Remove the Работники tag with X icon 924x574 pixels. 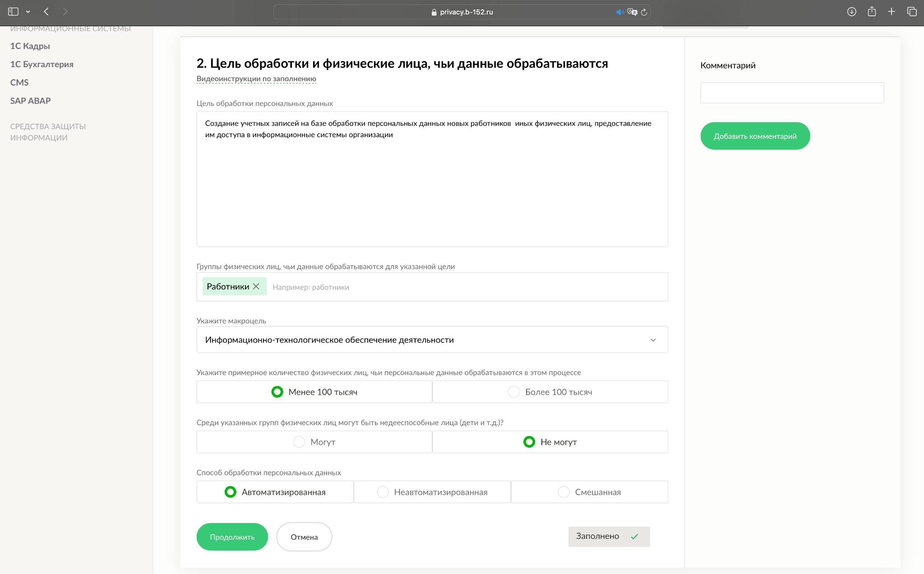(x=256, y=286)
